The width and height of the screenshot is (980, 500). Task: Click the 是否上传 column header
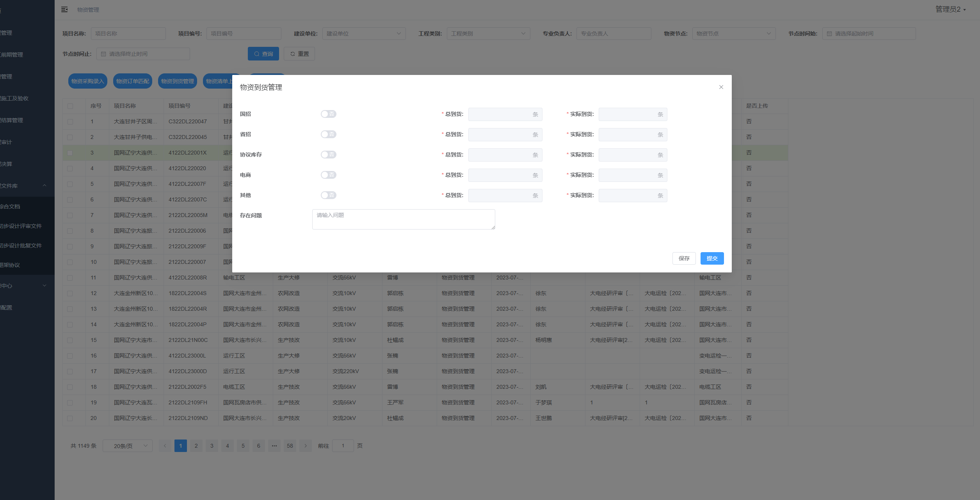(x=757, y=106)
